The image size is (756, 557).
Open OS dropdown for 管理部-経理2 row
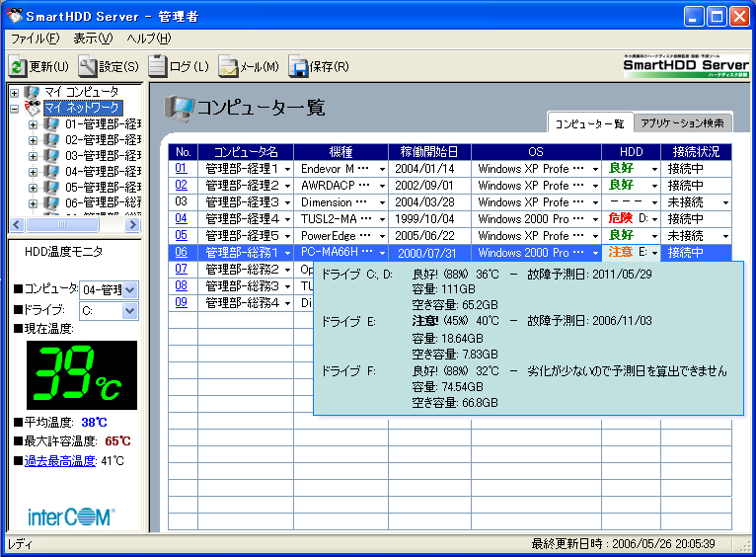coord(595,186)
